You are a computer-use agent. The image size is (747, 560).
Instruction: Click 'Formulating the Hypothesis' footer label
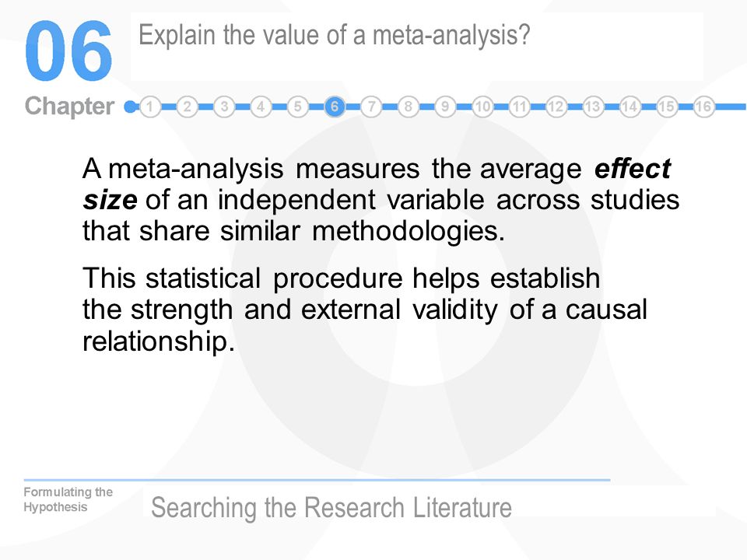pos(68,499)
